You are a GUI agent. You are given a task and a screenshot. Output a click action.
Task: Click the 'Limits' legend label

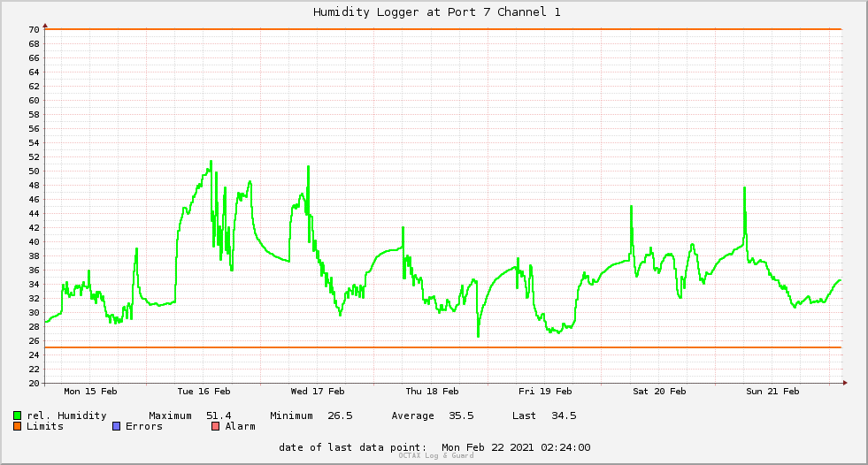pyautogui.click(x=45, y=426)
